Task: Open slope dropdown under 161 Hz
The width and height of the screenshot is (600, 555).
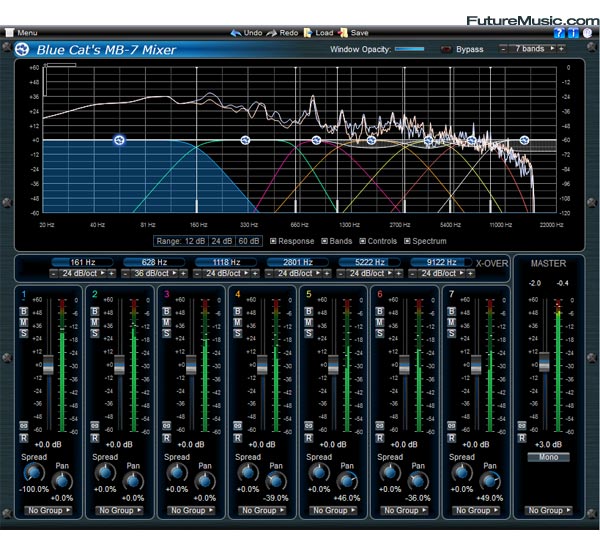Action: tap(83, 273)
